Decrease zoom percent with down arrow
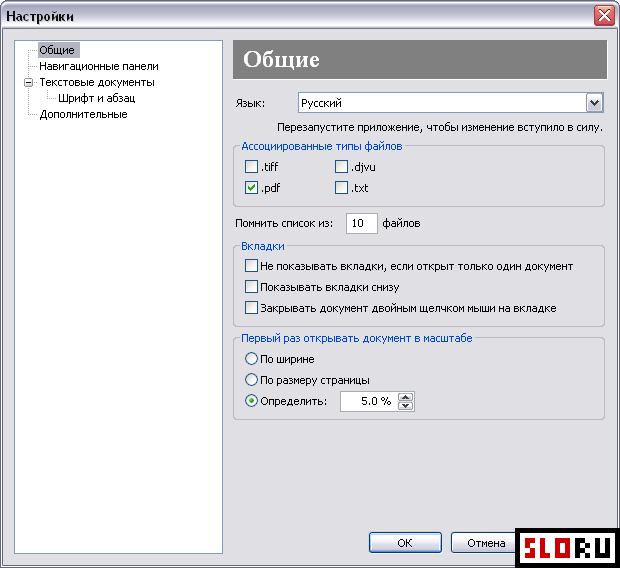Viewport: 620px width, 568px height. [406, 406]
